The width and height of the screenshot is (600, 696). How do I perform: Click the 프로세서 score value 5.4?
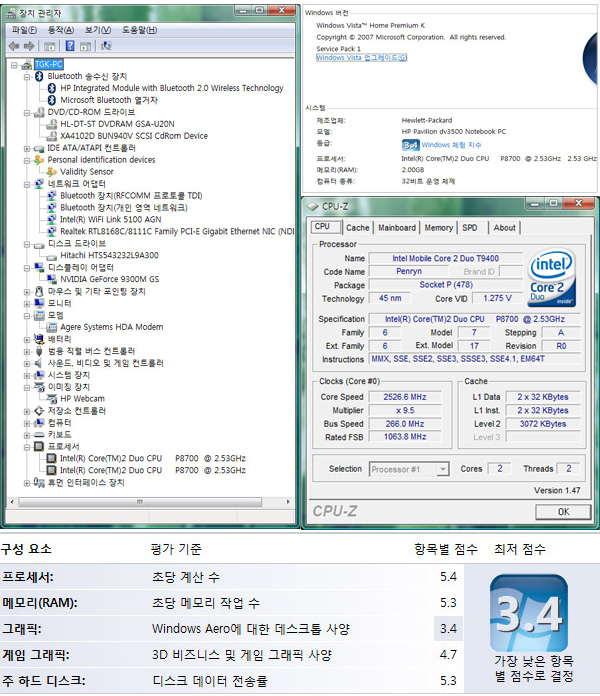coord(448,577)
